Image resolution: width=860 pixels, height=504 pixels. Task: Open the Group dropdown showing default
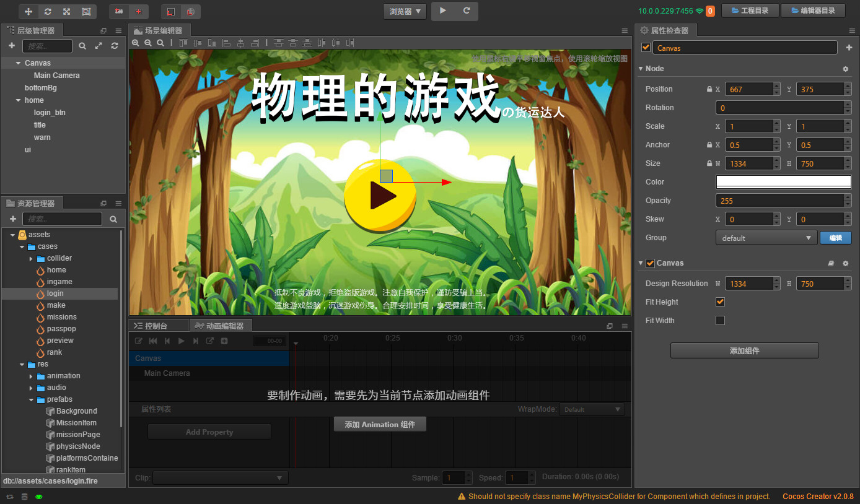(766, 237)
